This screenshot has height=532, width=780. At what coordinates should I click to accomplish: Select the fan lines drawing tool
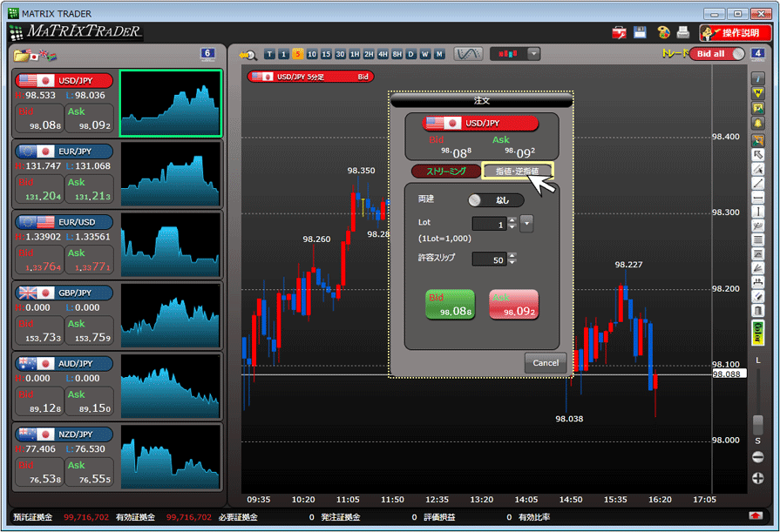757,268
